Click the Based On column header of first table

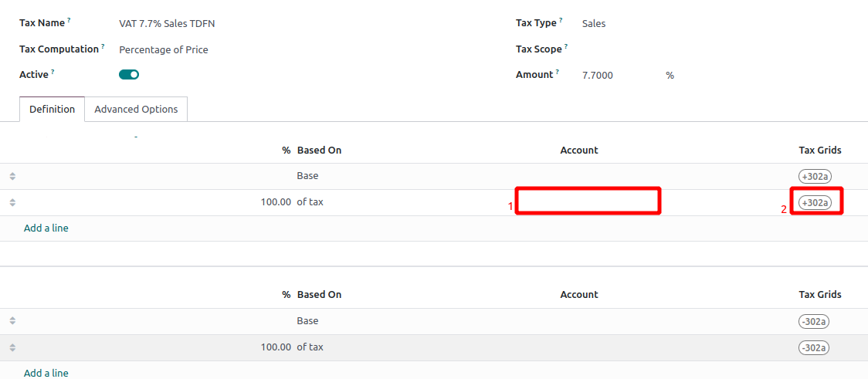[320, 150]
